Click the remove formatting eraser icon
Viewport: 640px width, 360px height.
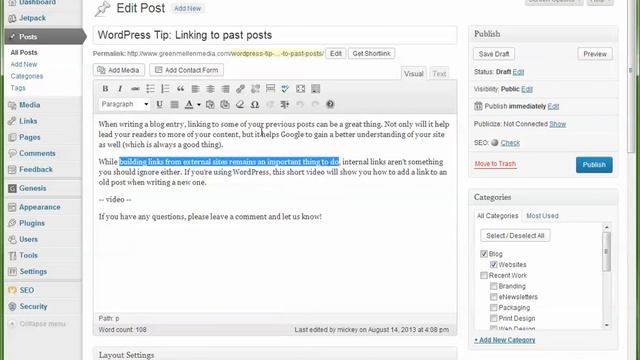[x=240, y=104]
